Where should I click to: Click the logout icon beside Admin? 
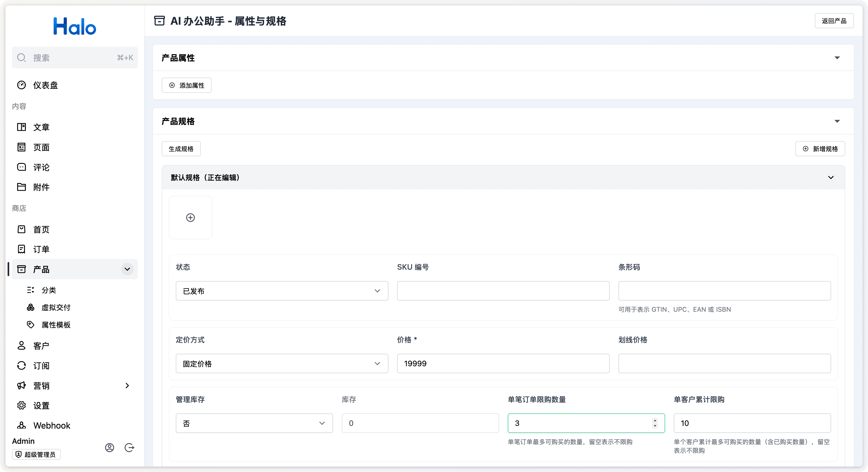click(x=129, y=448)
